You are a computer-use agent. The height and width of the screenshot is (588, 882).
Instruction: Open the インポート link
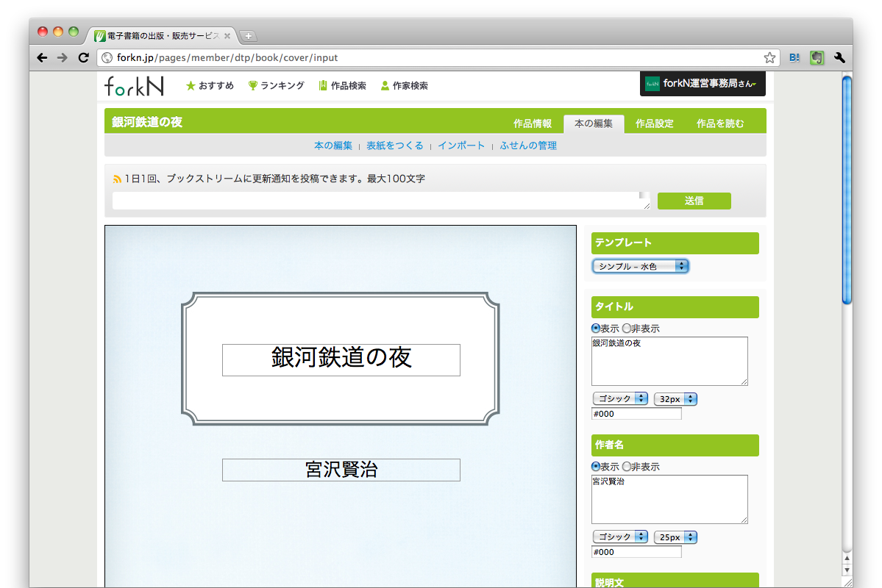tap(461, 146)
